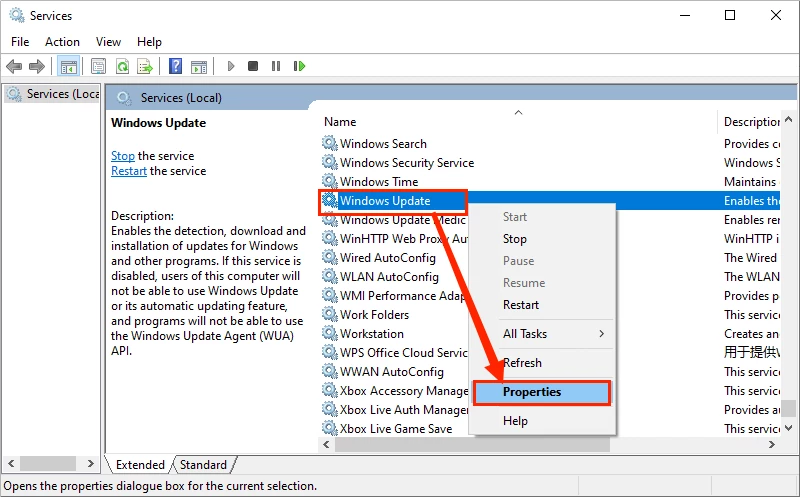Image resolution: width=800 pixels, height=497 pixels.
Task: Switch to the Extended tab
Action: 140,465
